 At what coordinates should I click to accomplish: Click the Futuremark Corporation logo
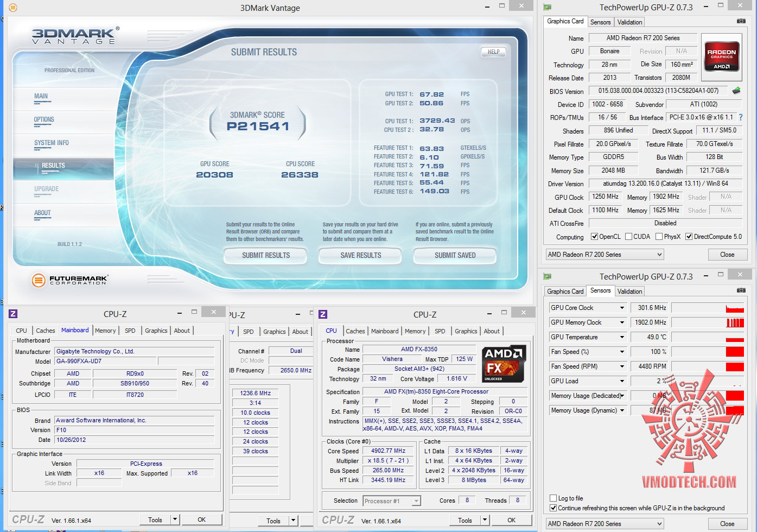click(70, 280)
